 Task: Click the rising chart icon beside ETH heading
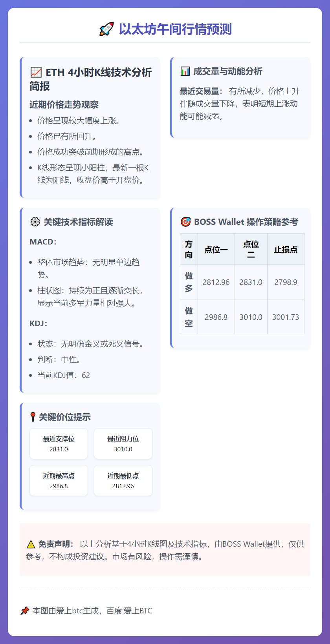[x=36, y=72]
